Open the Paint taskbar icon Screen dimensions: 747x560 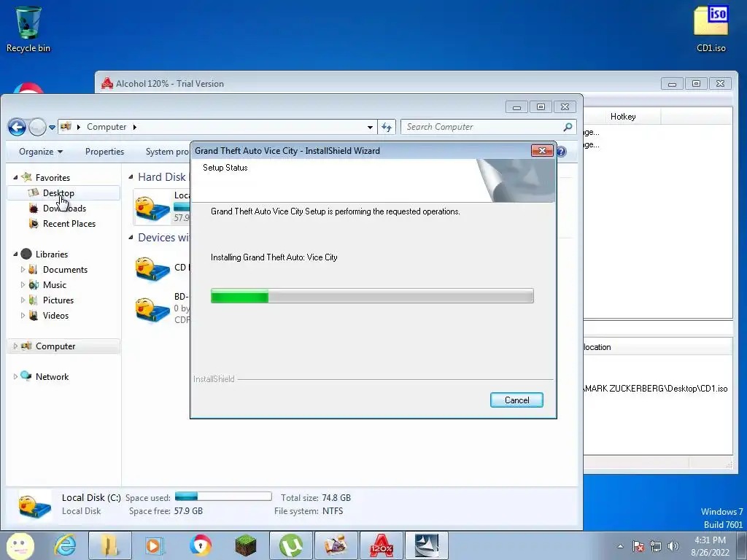336,545
